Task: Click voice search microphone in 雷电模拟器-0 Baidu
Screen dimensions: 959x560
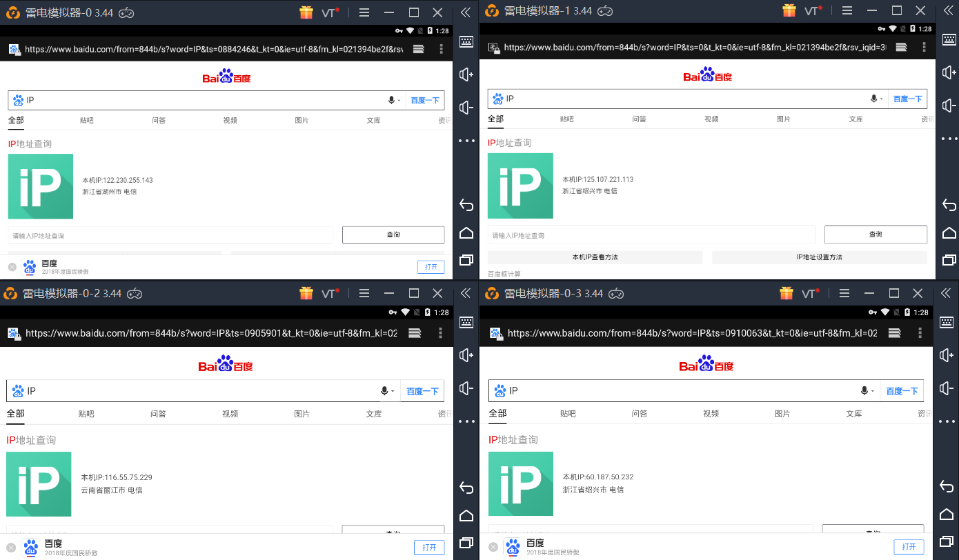Action: (392, 100)
